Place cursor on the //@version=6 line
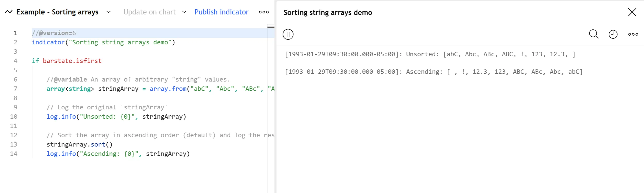This screenshot has width=644, height=193. pos(54,33)
